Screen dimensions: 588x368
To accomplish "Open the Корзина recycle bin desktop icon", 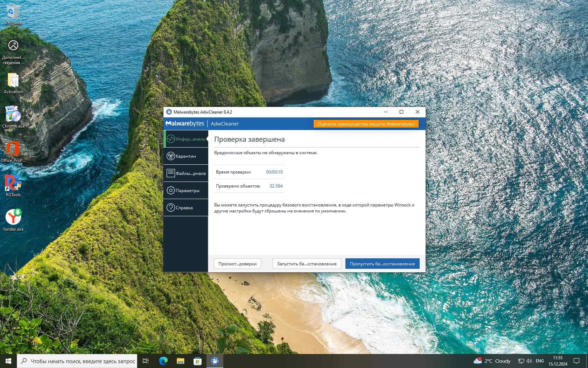I will pos(13,15).
